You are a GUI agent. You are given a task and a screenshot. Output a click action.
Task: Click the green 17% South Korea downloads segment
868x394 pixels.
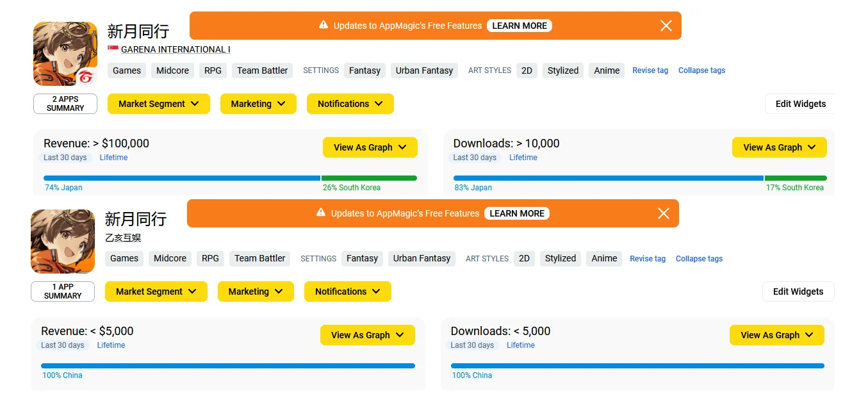click(x=796, y=178)
